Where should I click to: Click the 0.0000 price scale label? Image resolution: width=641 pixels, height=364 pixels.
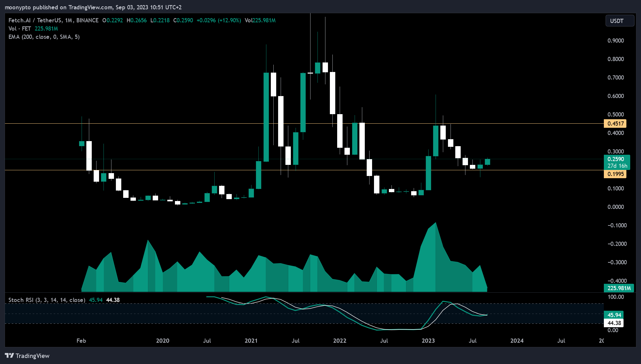click(x=616, y=207)
